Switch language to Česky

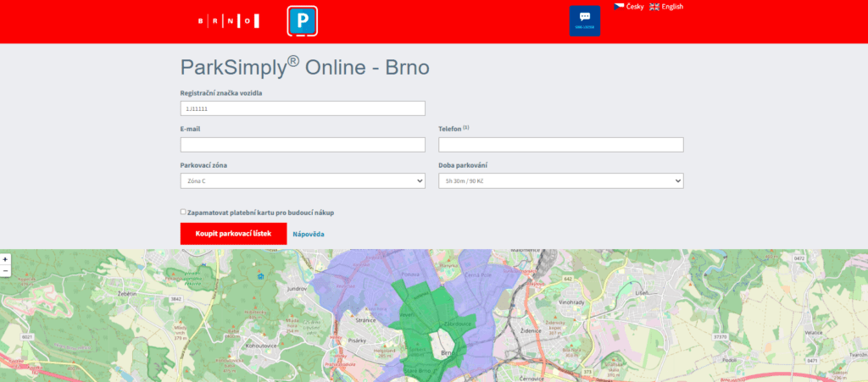[635, 7]
